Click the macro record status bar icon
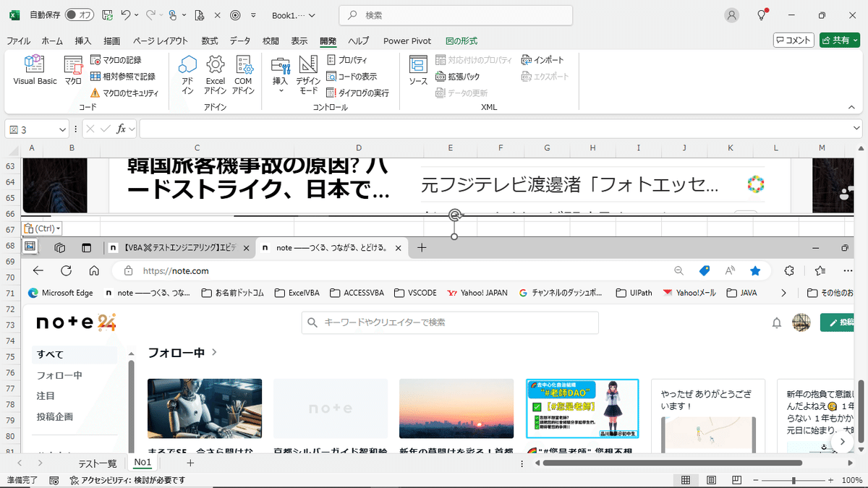The width and height of the screenshot is (868, 488). [x=54, y=480]
